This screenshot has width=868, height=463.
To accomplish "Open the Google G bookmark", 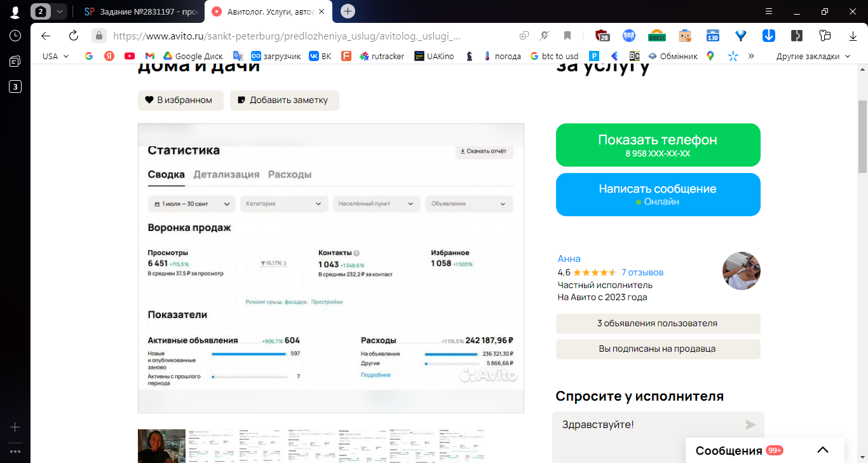I will [x=89, y=56].
